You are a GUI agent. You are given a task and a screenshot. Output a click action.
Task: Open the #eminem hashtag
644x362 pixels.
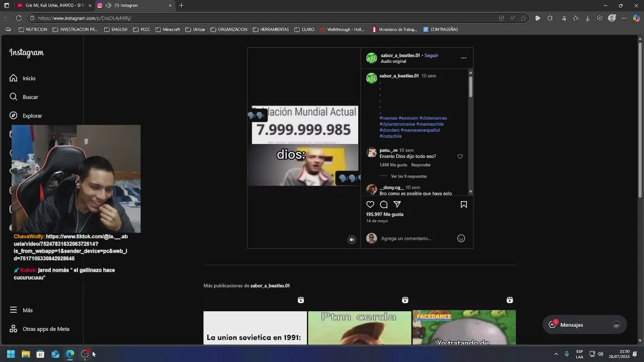[x=409, y=118]
